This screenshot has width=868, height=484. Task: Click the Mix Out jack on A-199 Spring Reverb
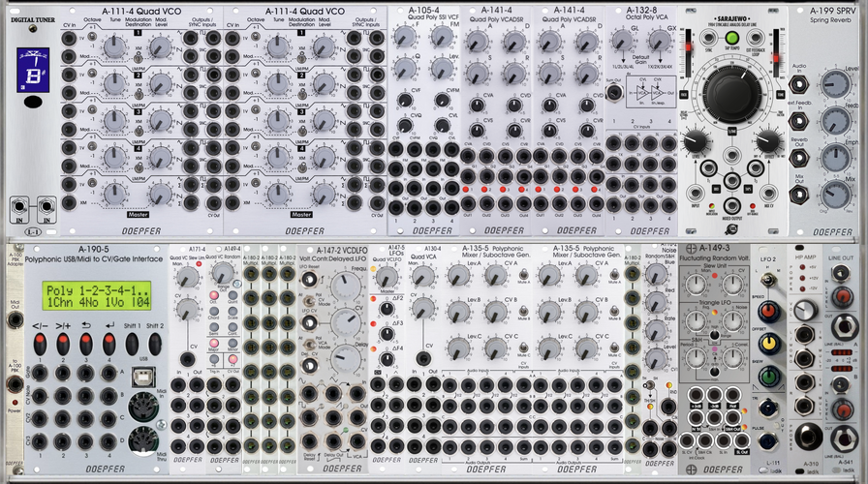point(798,195)
